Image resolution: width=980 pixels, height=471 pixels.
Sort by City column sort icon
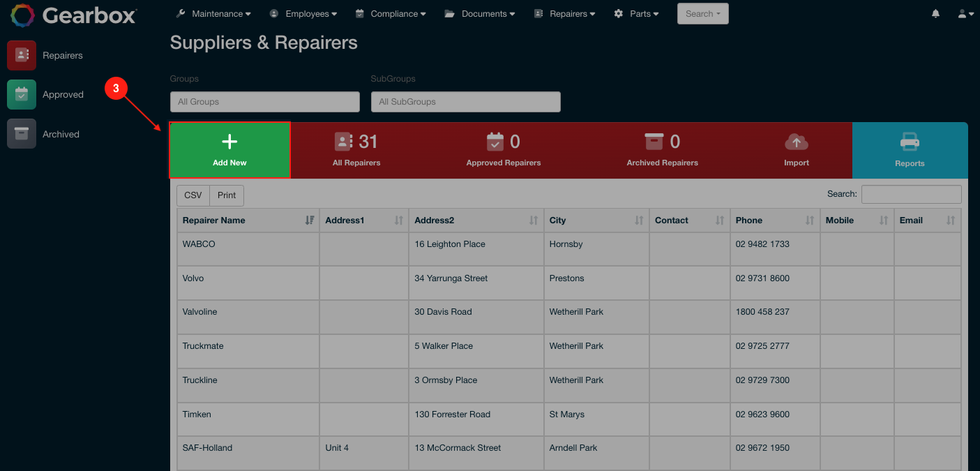[x=639, y=220]
